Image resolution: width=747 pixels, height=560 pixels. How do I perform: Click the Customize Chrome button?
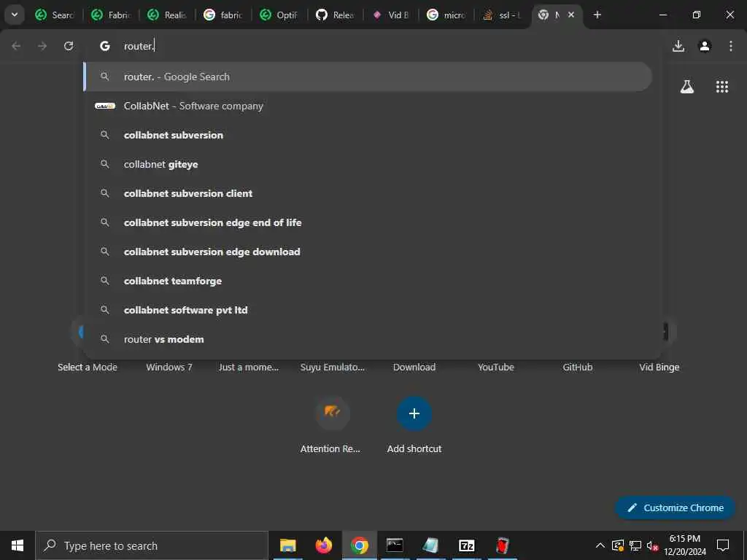(675, 507)
